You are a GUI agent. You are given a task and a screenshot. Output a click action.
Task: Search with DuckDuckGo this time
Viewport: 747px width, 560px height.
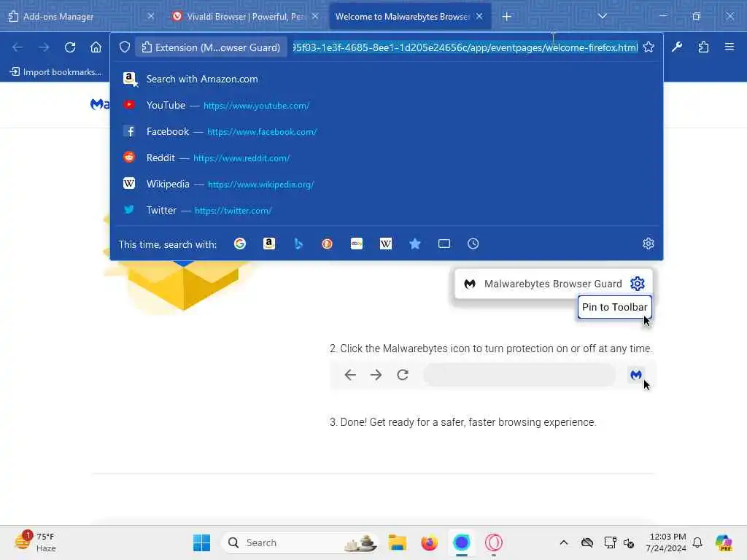tap(328, 244)
